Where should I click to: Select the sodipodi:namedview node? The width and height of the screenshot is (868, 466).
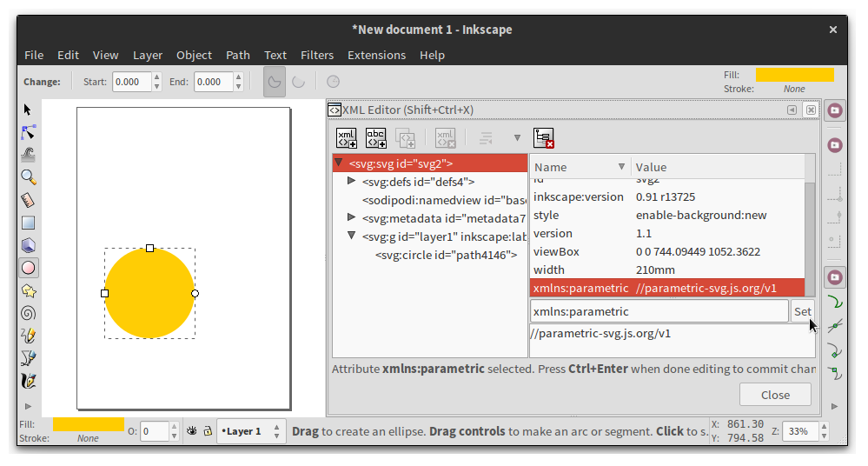(444, 200)
